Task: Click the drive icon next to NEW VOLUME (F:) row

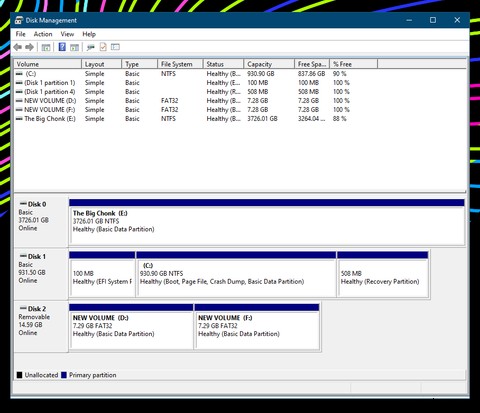Action: (x=19, y=110)
